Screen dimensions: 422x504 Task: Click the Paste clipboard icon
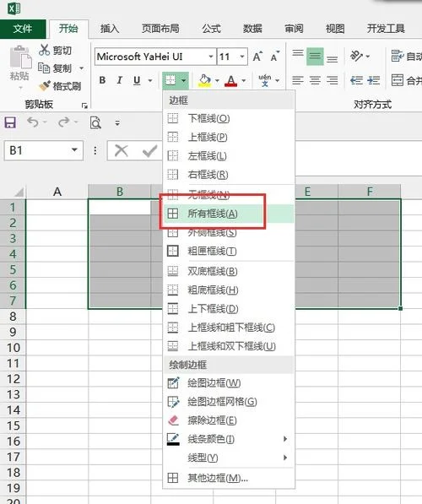(x=20, y=57)
